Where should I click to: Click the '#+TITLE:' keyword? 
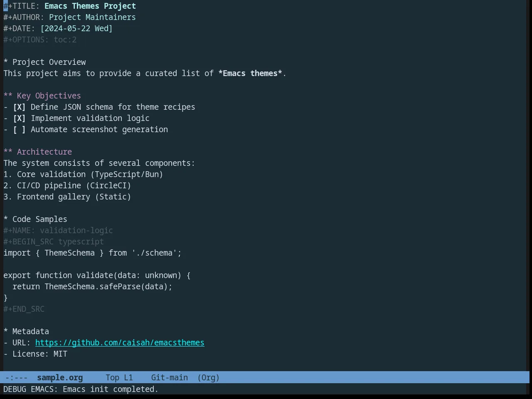pyautogui.click(x=22, y=6)
